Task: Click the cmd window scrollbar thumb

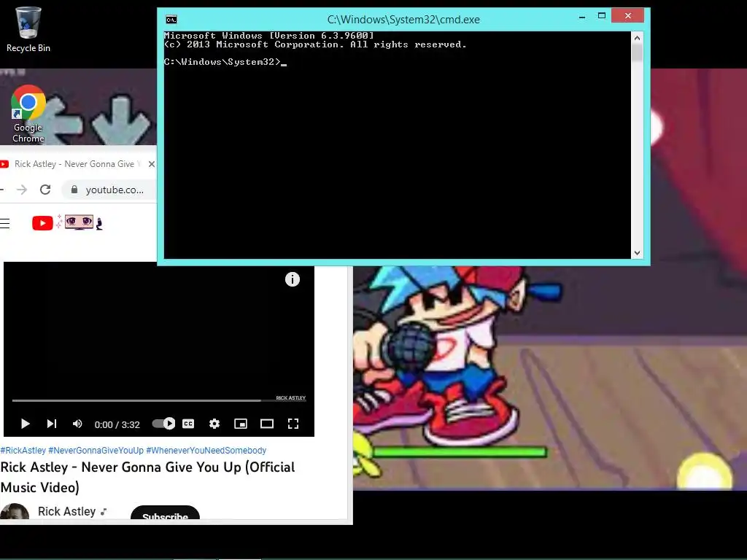Action: 637,52
